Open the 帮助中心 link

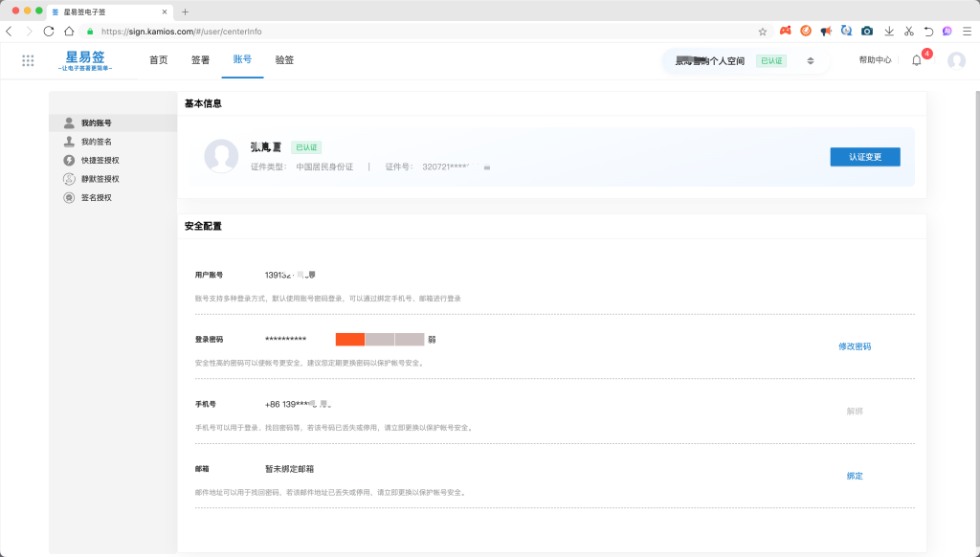[x=875, y=60]
